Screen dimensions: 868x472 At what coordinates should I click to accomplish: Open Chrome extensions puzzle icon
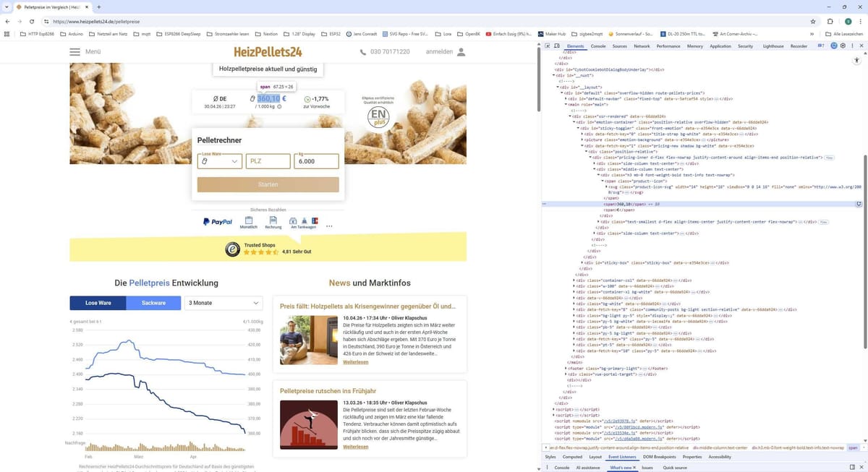click(x=830, y=22)
